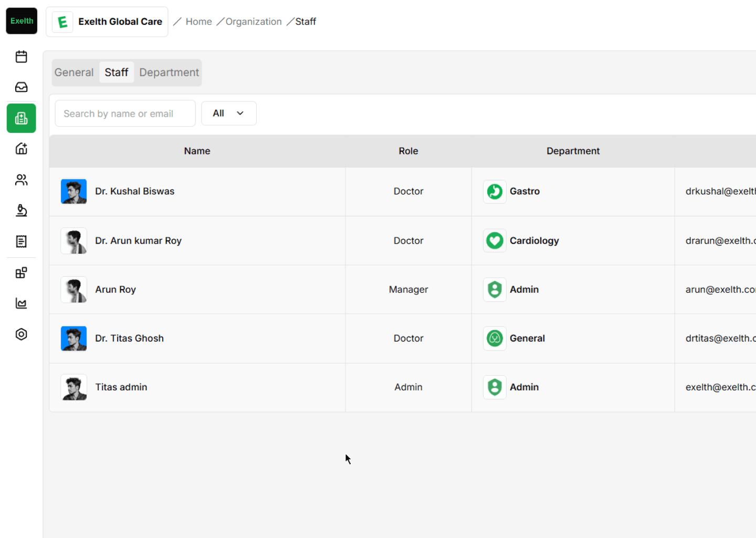
Task: Open the analytics chart icon in sidebar
Action: click(x=22, y=303)
